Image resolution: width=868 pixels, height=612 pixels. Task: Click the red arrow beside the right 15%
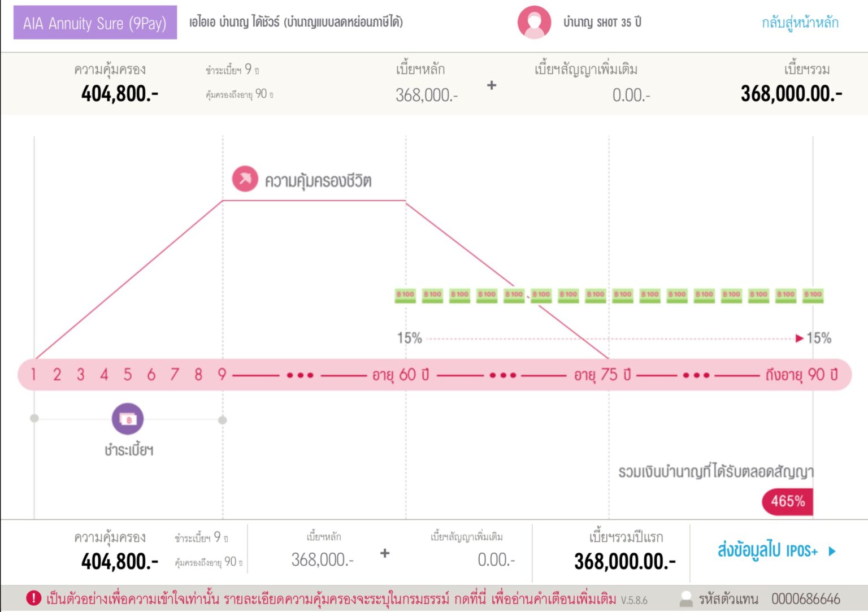[799, 338]
